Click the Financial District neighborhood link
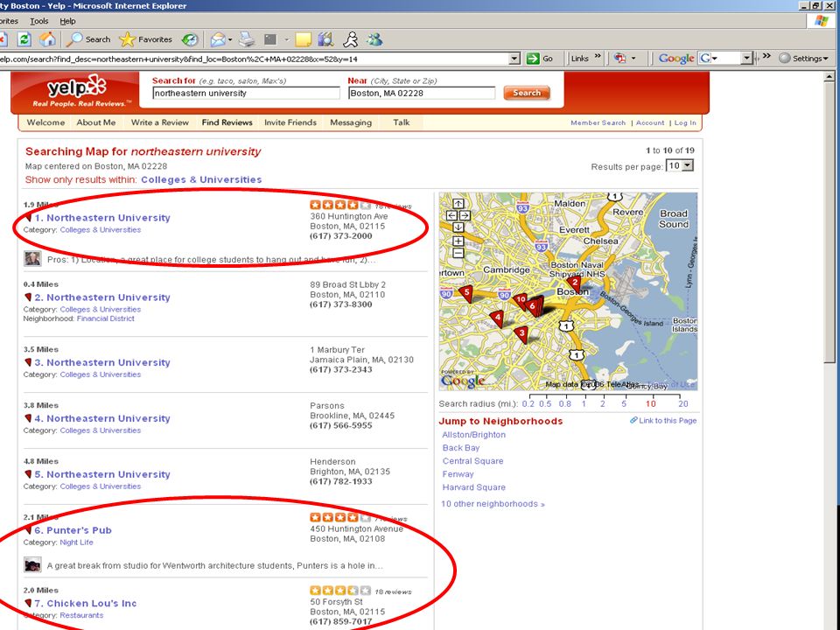Image resolution: width=840 pixels, height=630 pixels. (x=106, y=318)
